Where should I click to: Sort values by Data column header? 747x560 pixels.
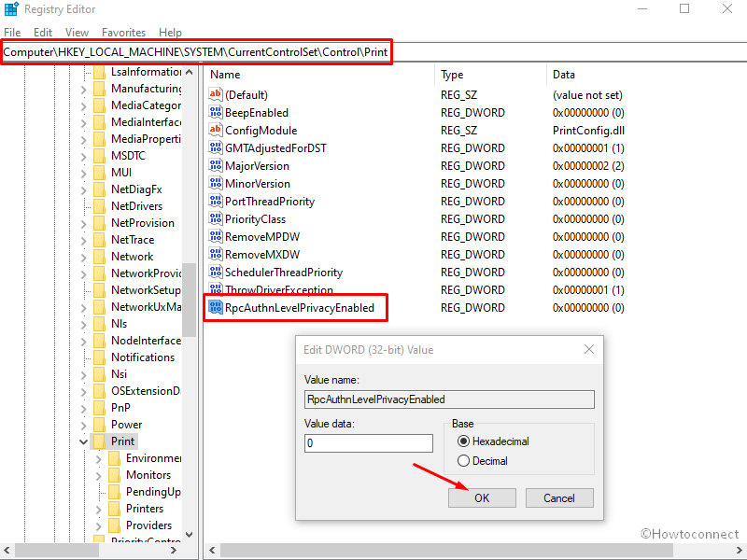(646, 75)
